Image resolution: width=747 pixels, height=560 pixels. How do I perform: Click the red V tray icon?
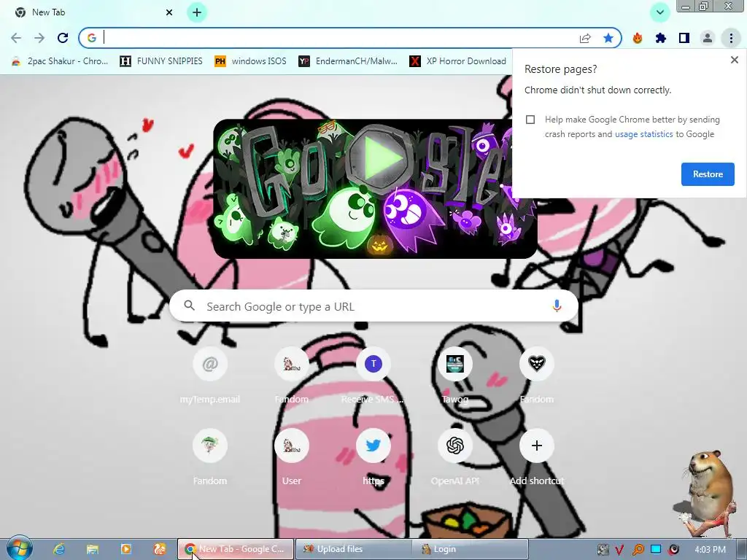pos(619,550)
